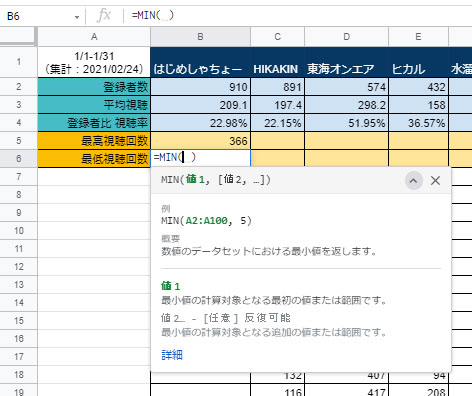472x396 pixels.
Task: Select row 3 header
Action: [x=19, y=105]
